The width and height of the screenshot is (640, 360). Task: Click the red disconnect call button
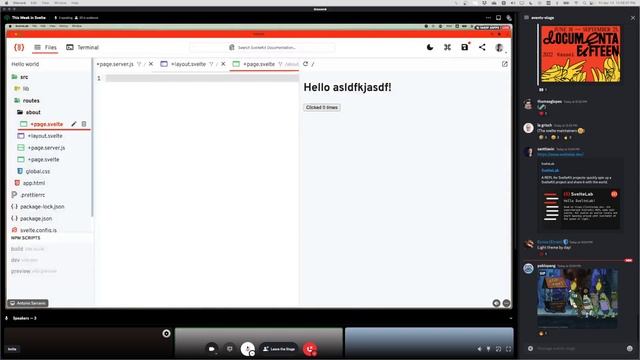310,349
